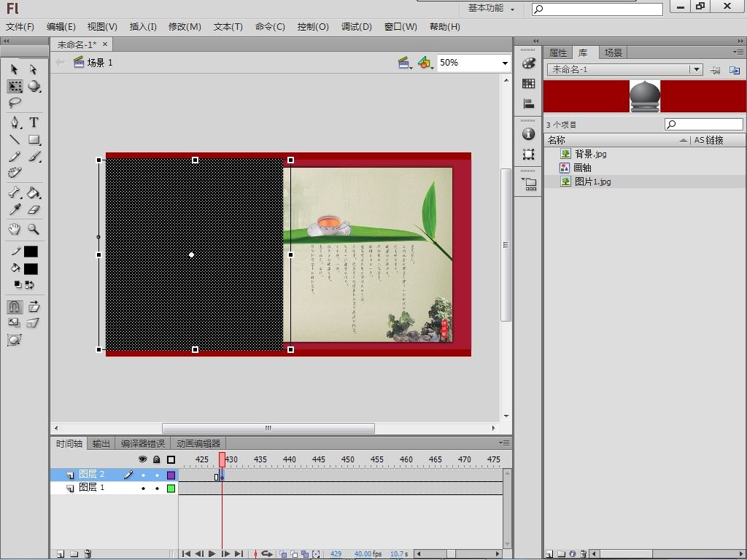The width and height of the screenshot is (747, 560).
Task: Toggle Distort option in toolbox
Action: tap(33, 323)
